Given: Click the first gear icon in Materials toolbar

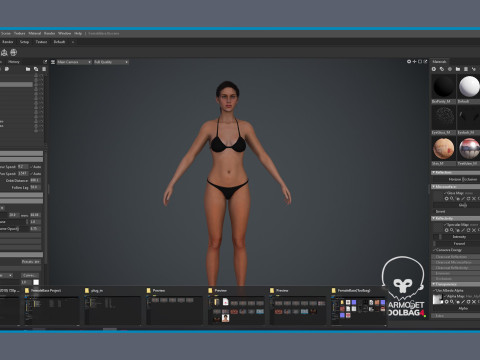Looking at the screenshot, I should tap(434, 69).
